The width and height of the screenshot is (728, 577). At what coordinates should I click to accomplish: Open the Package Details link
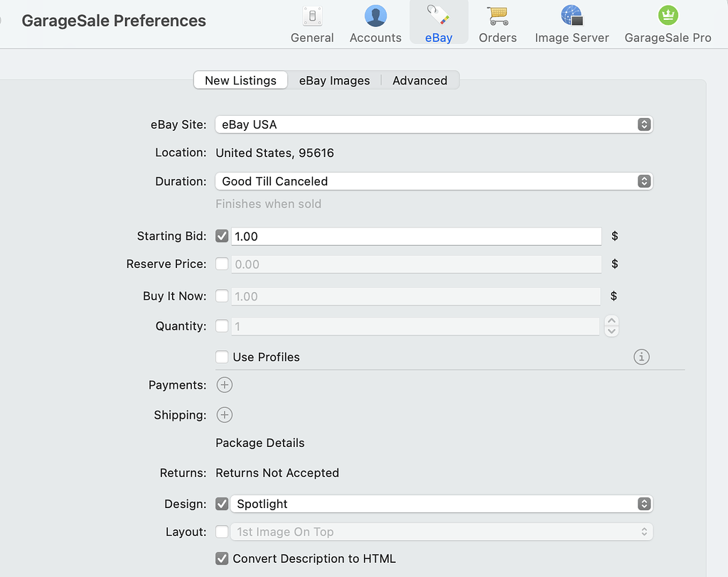point(260,443)
